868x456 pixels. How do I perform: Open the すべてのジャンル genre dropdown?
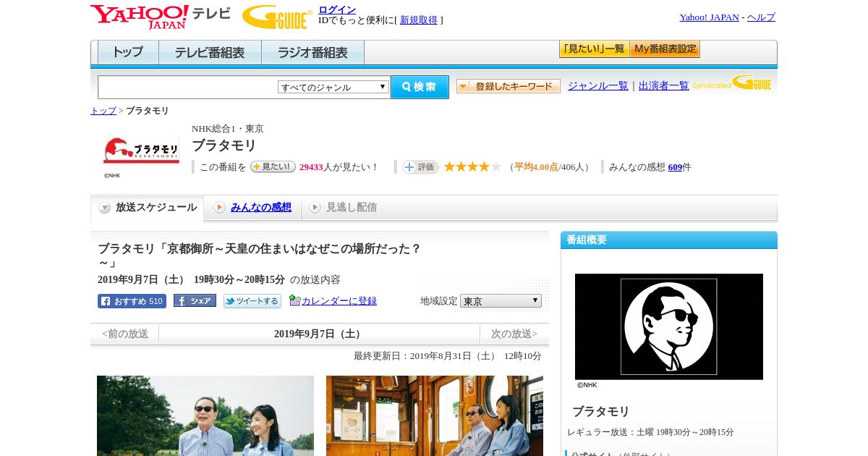tap(333, 87)
